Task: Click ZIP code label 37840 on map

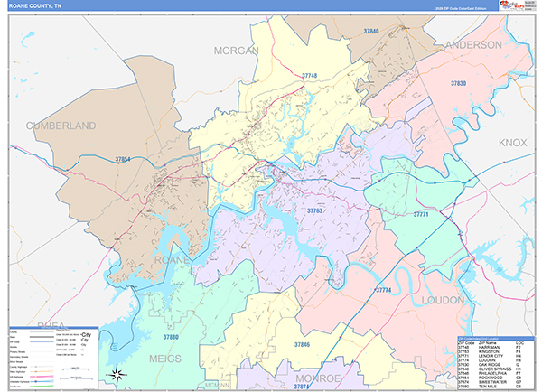Action: pyautogui.click(x=371, y=31)
